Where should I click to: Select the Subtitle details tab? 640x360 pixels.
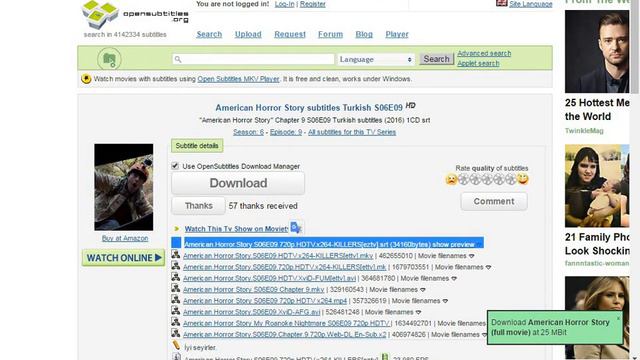[x=197, y=146]
